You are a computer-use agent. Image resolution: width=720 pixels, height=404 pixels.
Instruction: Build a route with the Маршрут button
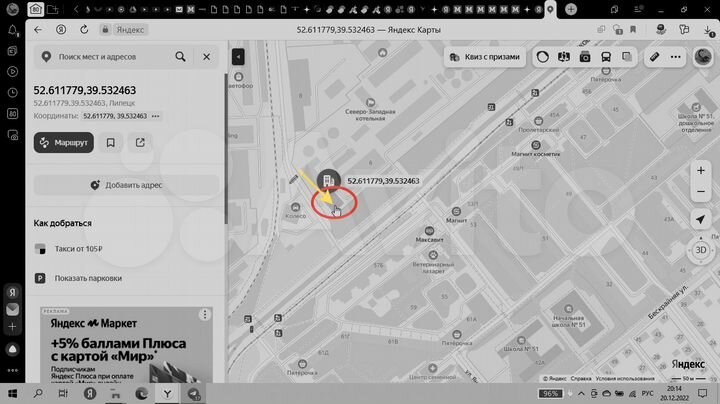63,143
